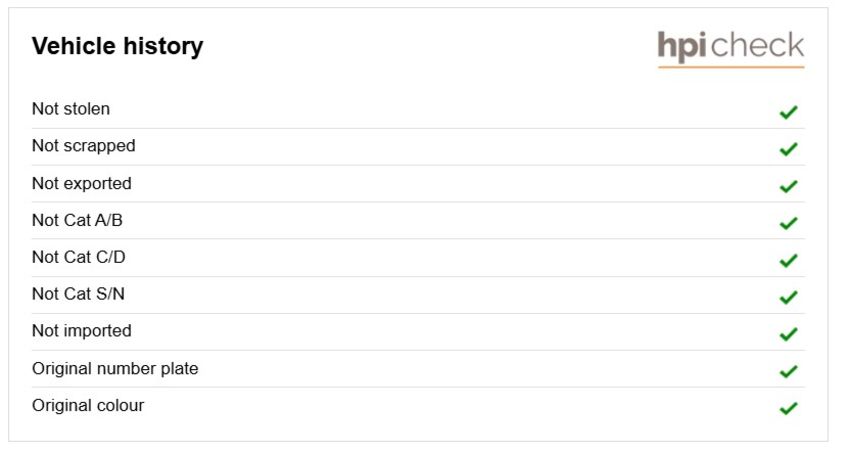Select the Vehicle history heading

point(118,46)
